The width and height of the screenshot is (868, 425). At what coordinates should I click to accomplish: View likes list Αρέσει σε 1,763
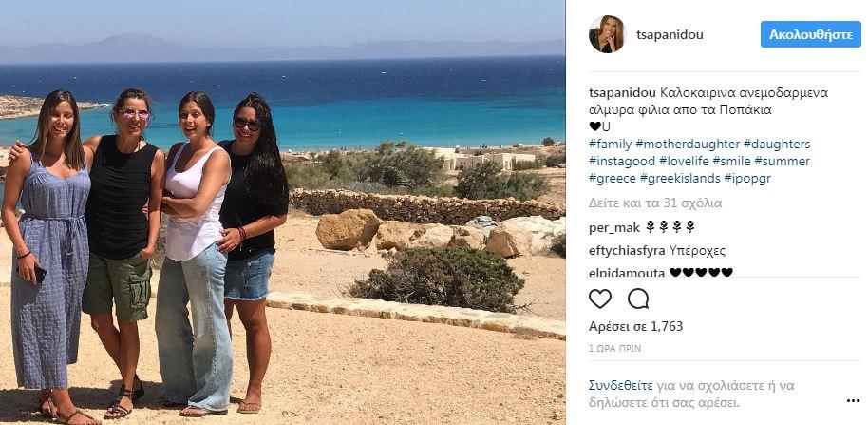pyautogui.click(x=636, y=326)
